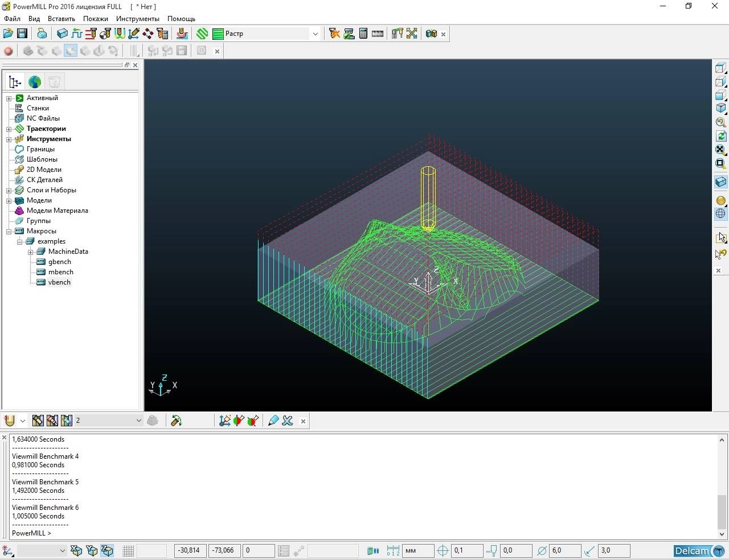Image resolution: width=729 pixels, height=560 pixels.
Task: Open the workplane dropdown in status bar
Action: [62, 550]
